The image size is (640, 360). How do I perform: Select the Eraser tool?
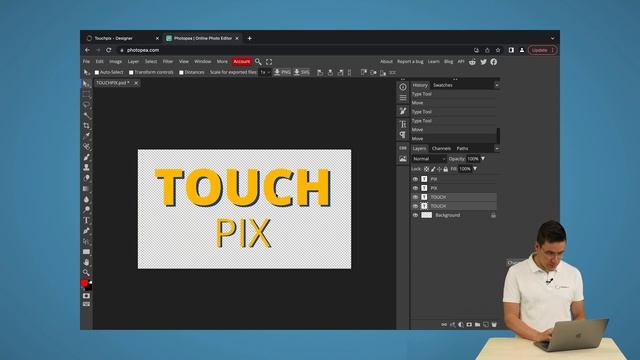click(86, 178)
